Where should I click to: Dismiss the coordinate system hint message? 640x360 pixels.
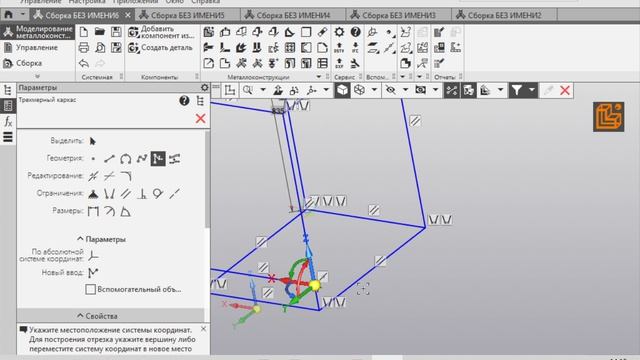coord(203,329)
